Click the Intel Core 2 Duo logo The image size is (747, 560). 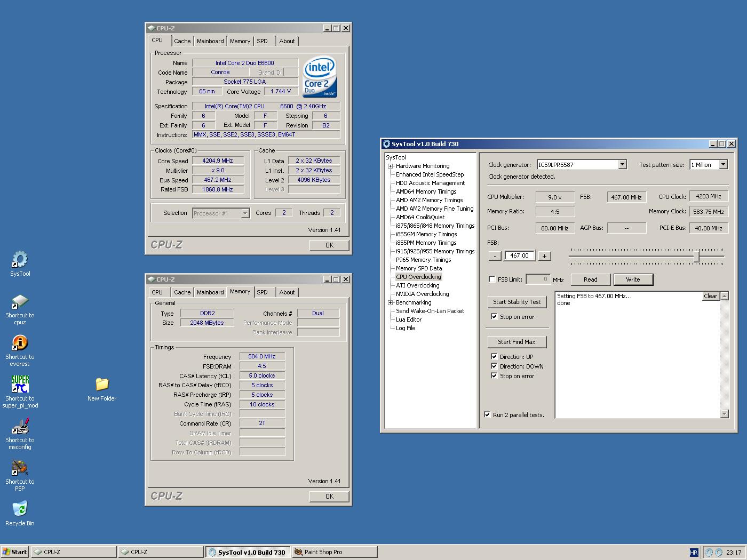320,77
